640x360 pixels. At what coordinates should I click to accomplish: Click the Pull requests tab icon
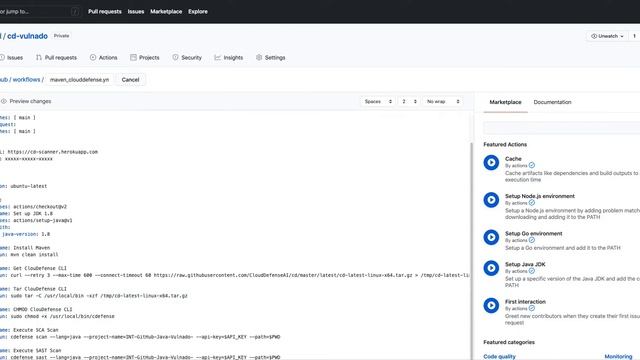39,58
